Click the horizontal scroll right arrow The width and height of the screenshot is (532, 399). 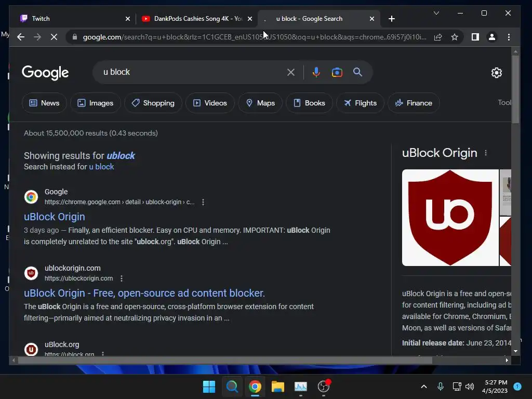click(507, 361)
